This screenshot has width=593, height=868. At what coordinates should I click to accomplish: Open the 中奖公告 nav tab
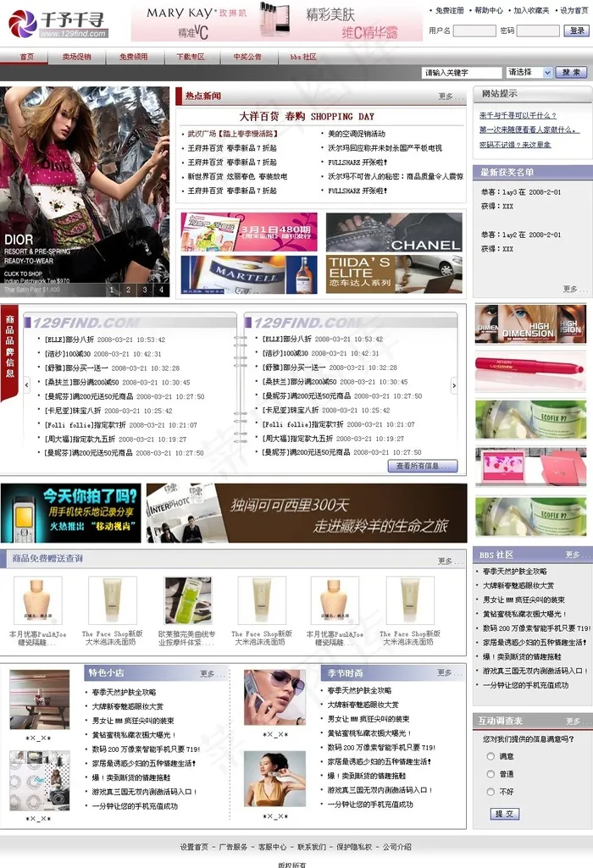[x=247, y=57]
